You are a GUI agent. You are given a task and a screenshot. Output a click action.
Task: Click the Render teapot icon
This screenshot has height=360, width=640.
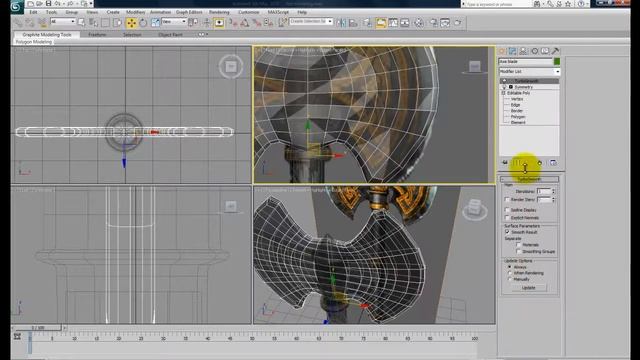(x=457, y=23)
